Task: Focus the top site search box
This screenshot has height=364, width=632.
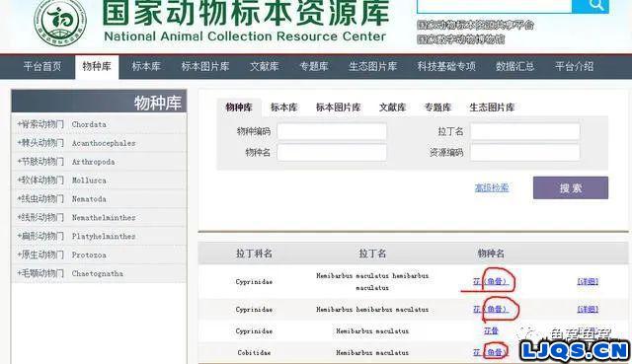Action: [x=494, y=6]
